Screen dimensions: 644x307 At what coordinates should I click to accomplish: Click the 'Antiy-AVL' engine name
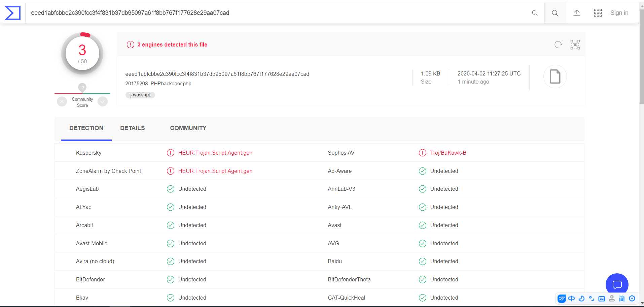[x=340, y=207]
